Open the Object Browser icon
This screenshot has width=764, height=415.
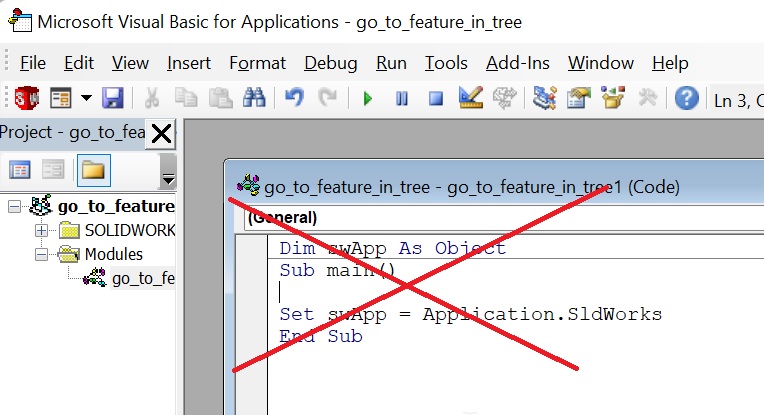[613, 98]
